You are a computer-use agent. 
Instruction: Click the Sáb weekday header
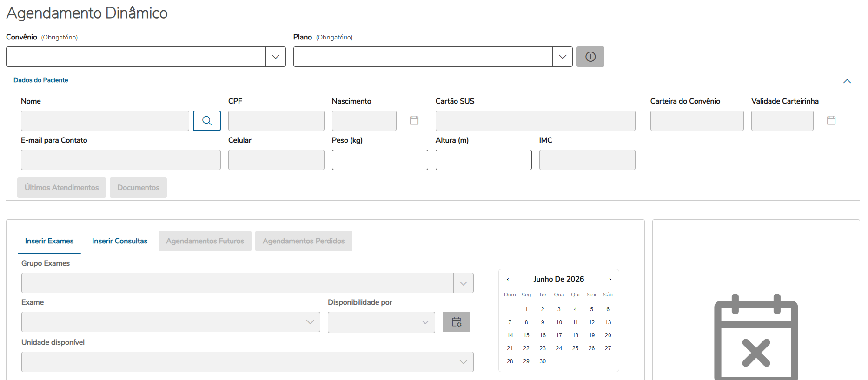coord(608,295)
